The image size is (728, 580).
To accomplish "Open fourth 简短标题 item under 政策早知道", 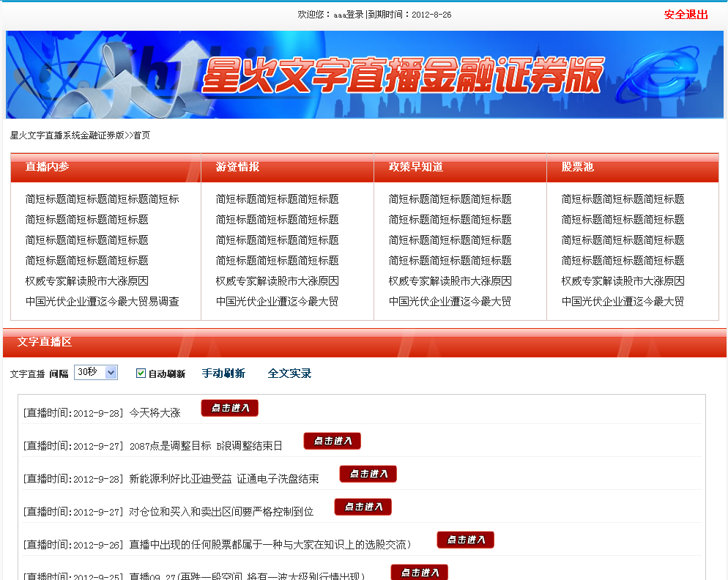I will click(450, 261).
